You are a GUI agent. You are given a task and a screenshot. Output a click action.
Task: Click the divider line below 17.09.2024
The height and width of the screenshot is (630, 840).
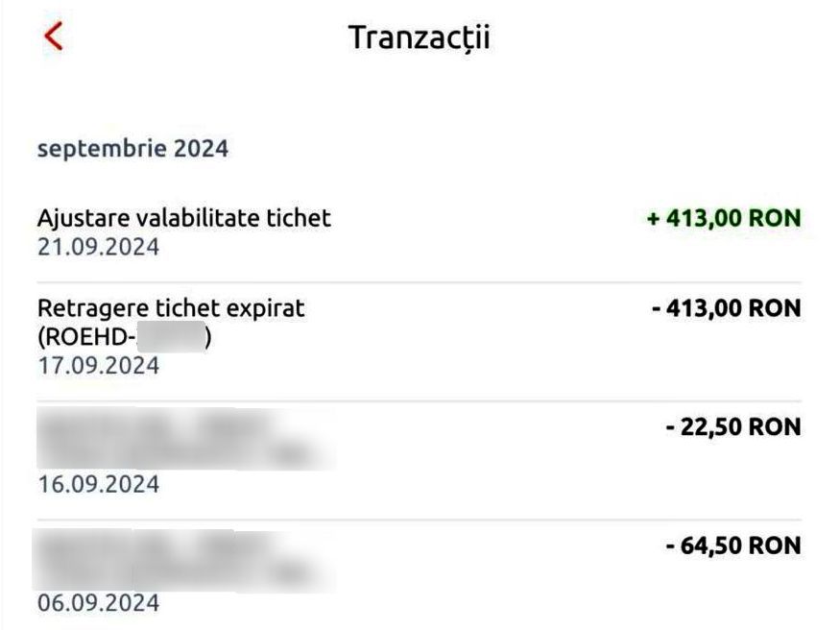point(419,401)
